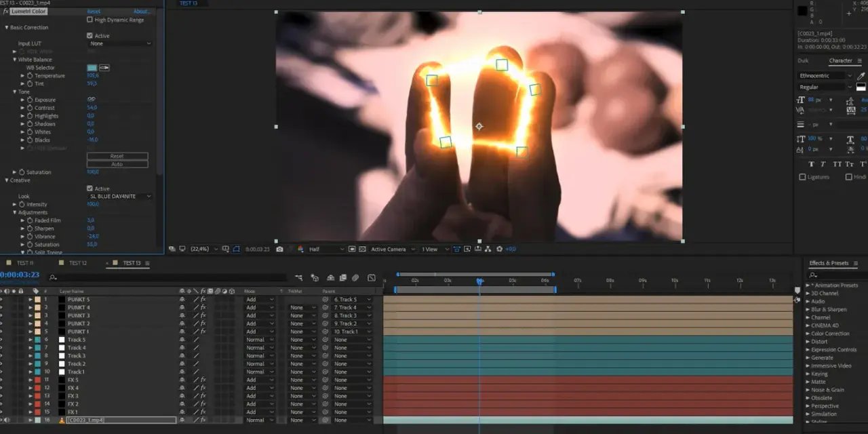The image size is (868, 434).
Task: Click the Timeline button in viewer footer
Action: click(477, 250)
